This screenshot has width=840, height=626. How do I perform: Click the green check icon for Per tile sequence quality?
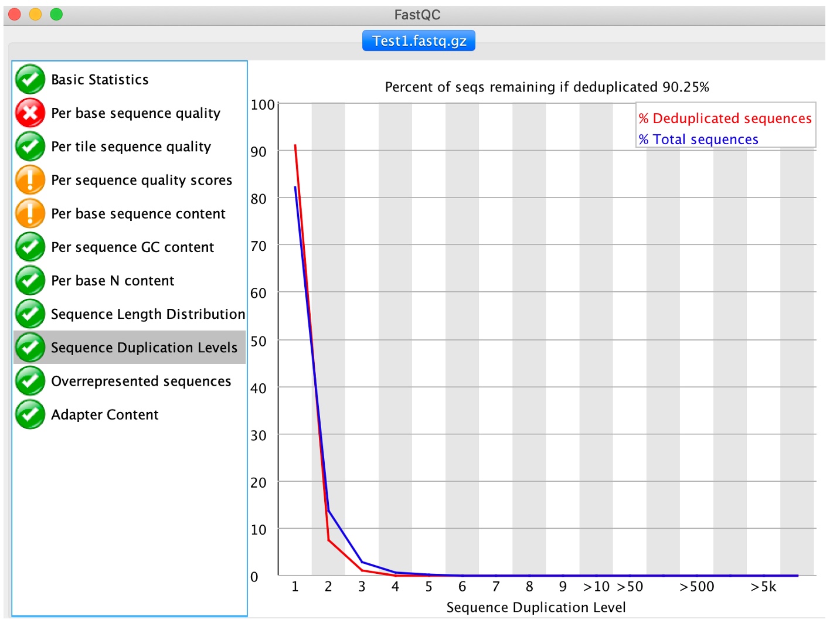tap(30, 147)
